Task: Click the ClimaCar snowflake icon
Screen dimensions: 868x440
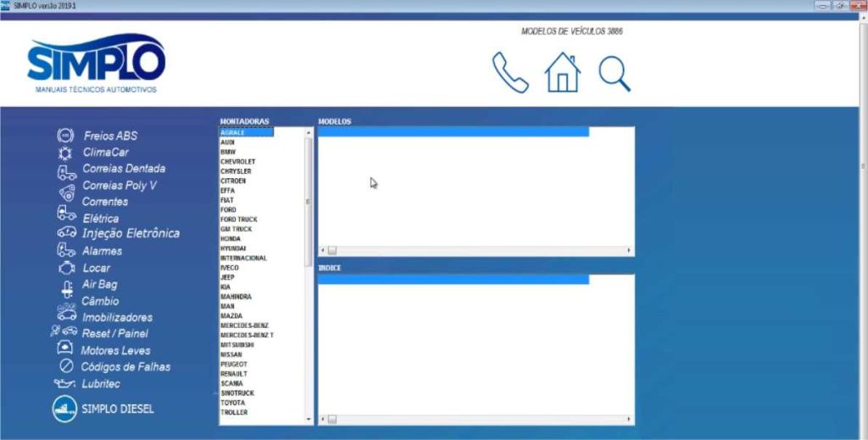Action: pos(65,153)
